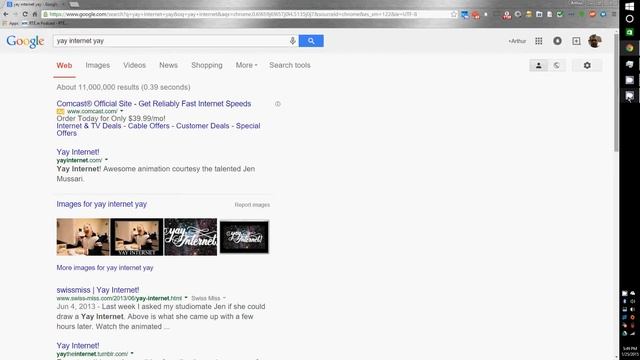Go back using browser back arrow

click(6, 14)
